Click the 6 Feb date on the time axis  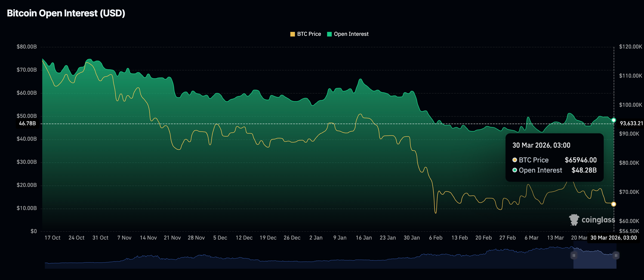[435, 237]
